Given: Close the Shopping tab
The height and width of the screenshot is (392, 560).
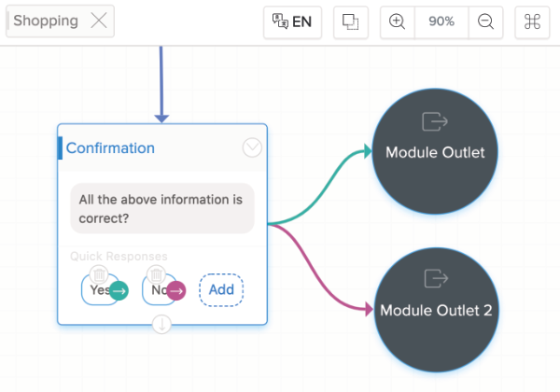Looking at the screenshot, I should 99,21.
